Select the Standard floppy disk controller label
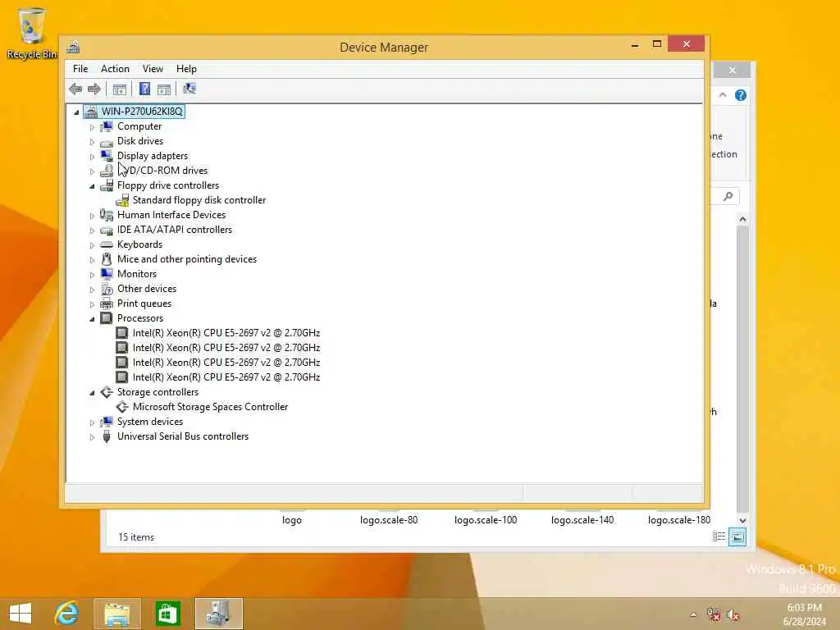Viewport: 840px width, 630px height. (199, 200)
